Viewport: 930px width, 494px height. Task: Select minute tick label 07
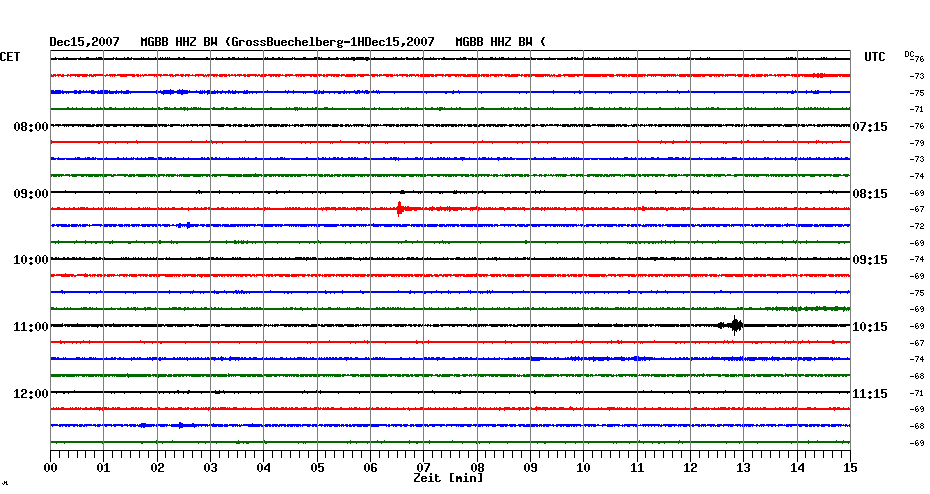click(x=423, y=467)
